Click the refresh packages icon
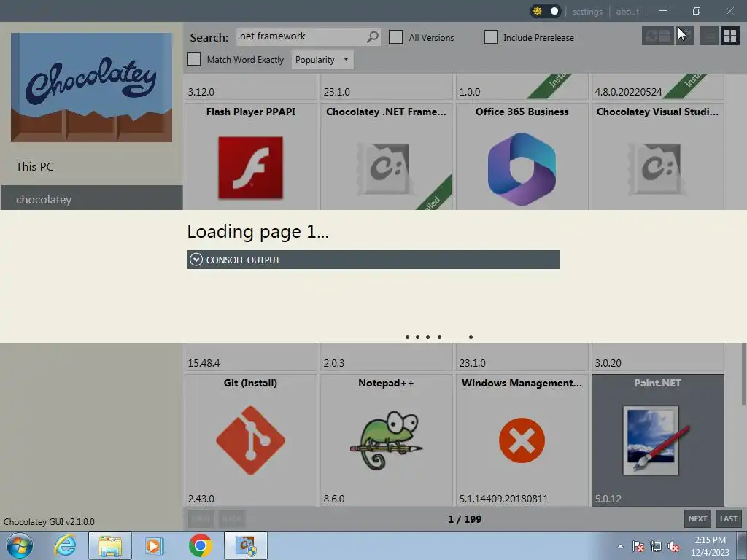 pyautogui.click(x=658, y=36)
